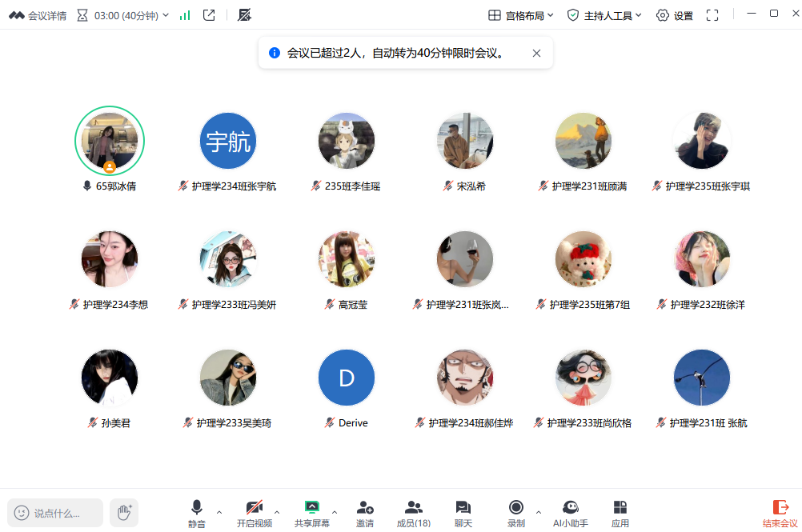This screenshot has width=802, height=532.
Task: Open the 聊天 chat panel
Action: point(463,512)
